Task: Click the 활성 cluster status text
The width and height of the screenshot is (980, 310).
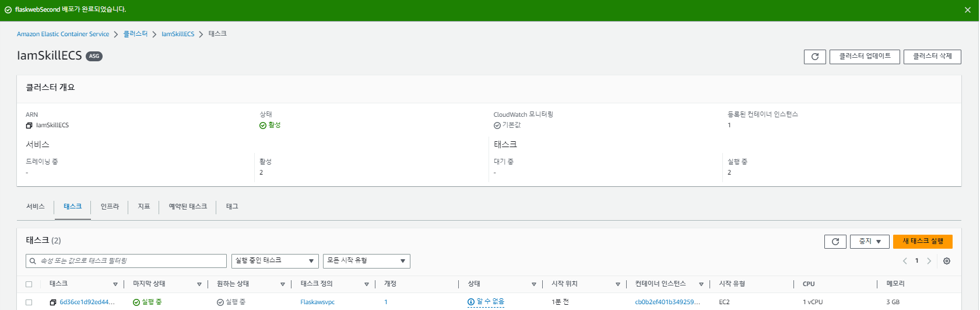Action: click(x=275, y=126)
